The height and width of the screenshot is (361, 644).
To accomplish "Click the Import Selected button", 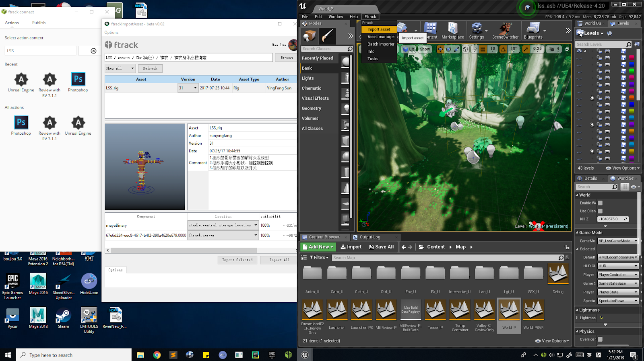I will point(237,260).
